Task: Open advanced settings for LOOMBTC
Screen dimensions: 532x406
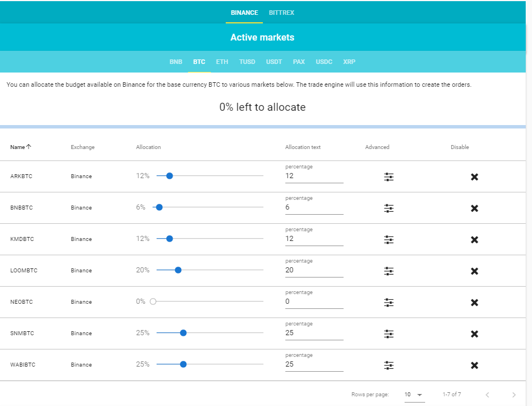Action: 389,271
